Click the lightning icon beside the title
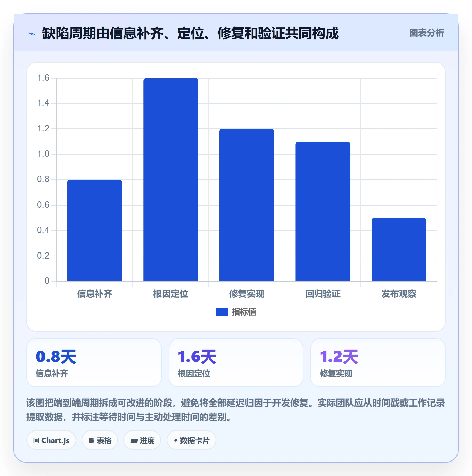Screen dimensions: 472x476 tap(32, 34)
